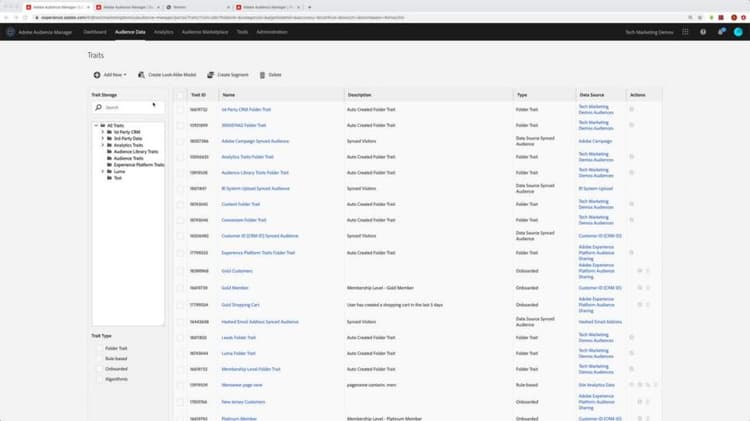This screenshot has width=750, height=421.
Task: Reload the page with browser refresh icon
Action: 25,18
